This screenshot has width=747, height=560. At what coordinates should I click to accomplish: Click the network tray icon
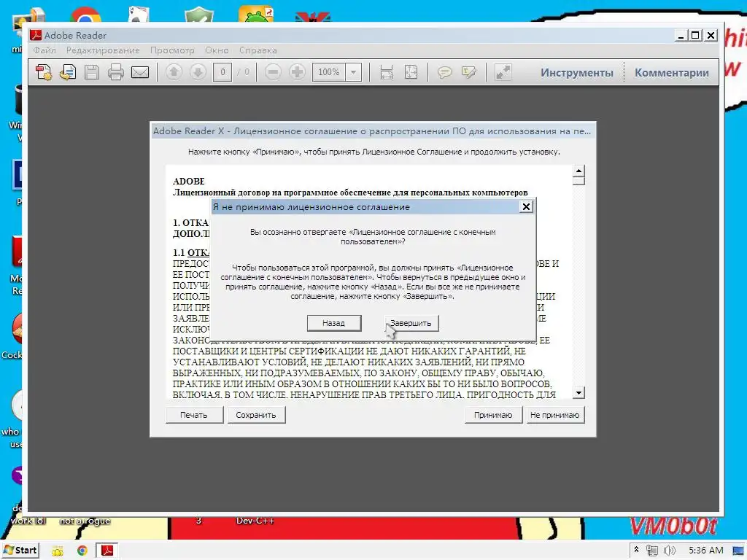(652, 551)
